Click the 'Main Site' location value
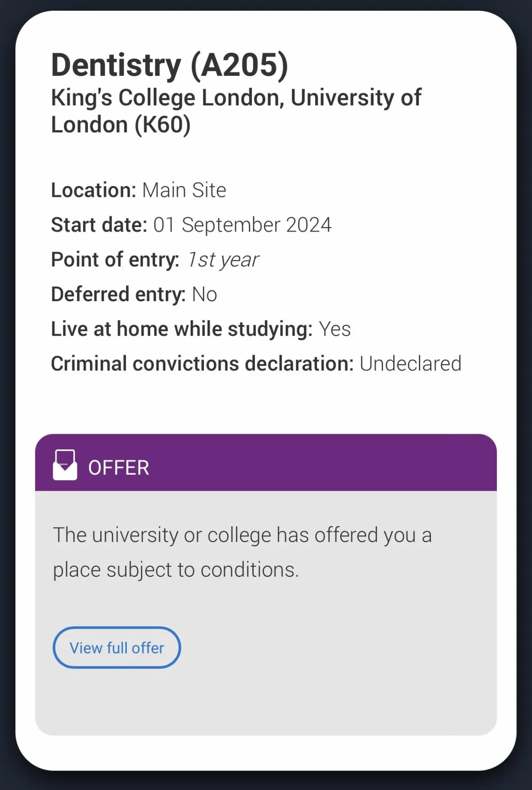 click(184, 190)
